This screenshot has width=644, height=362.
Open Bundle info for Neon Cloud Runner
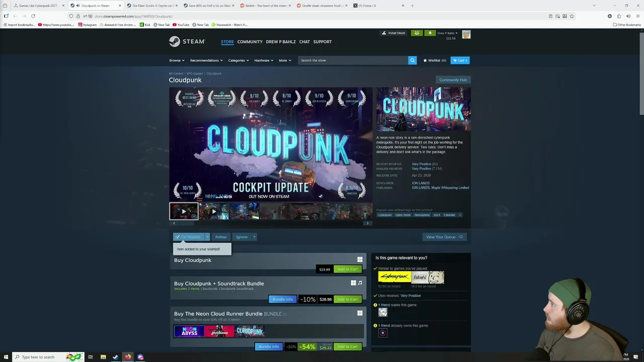[x=269, y=346]
